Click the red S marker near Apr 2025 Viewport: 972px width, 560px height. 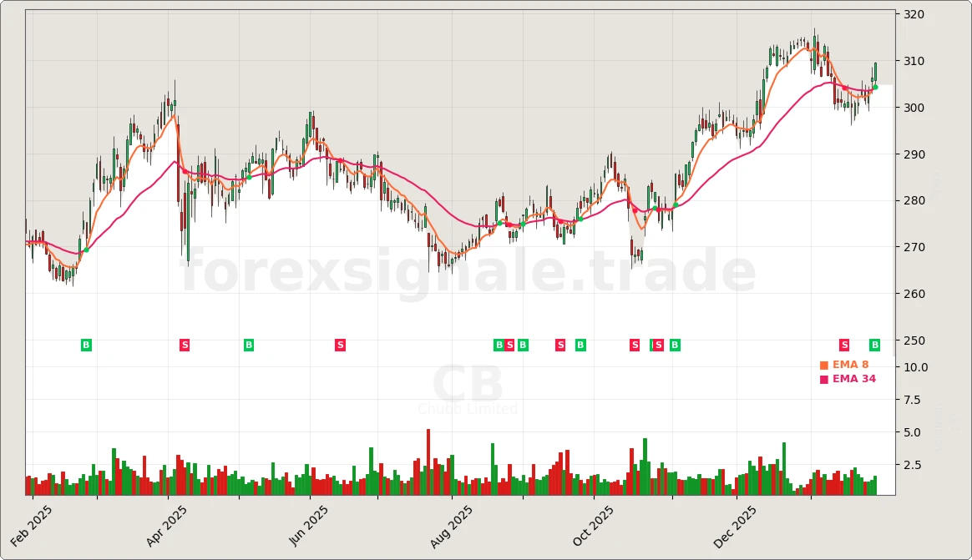(184, 345)
